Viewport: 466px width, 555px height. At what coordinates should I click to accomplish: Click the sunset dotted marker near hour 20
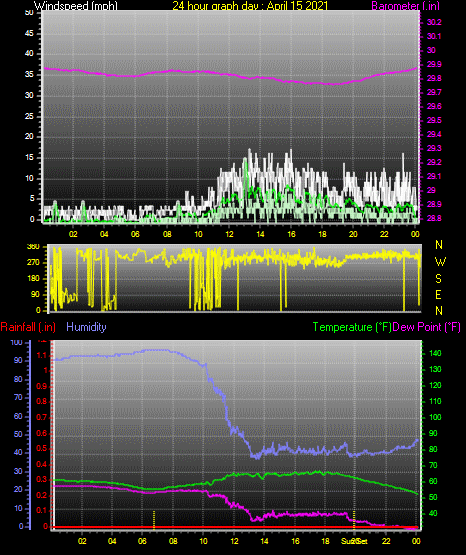point(354,520)
